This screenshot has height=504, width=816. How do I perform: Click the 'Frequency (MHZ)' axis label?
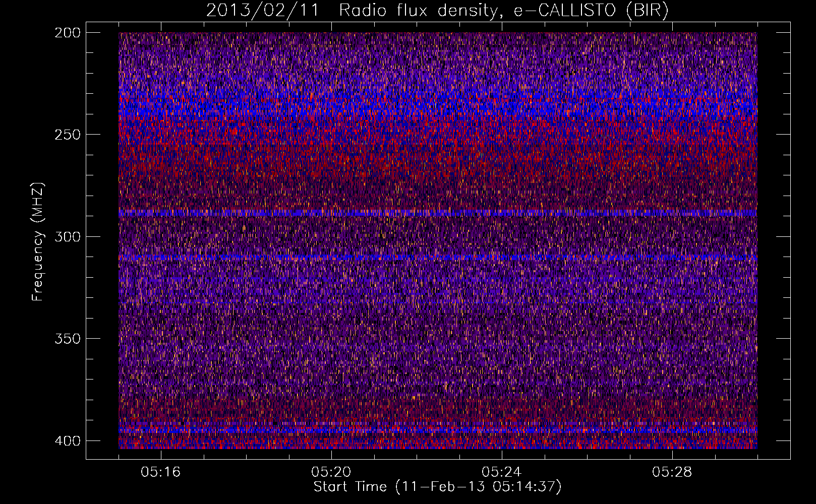(x=38, y=242)
